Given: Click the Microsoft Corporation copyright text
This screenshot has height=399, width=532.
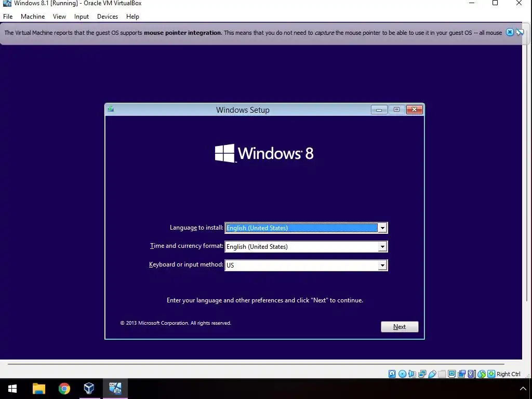Looking at the screenshot, I should pyautogui.click(x=176, y=323).
